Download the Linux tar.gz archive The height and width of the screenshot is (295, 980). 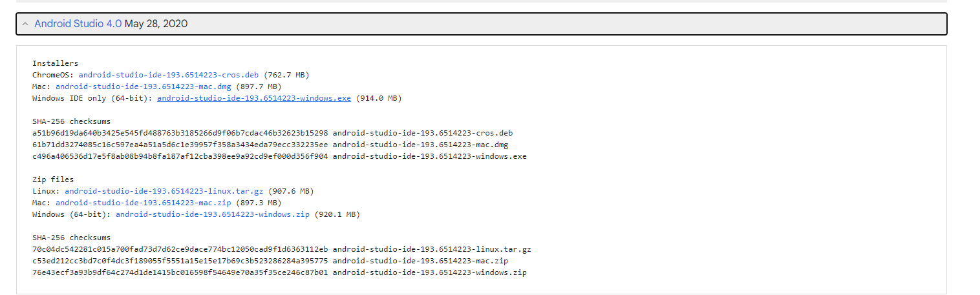164,191
